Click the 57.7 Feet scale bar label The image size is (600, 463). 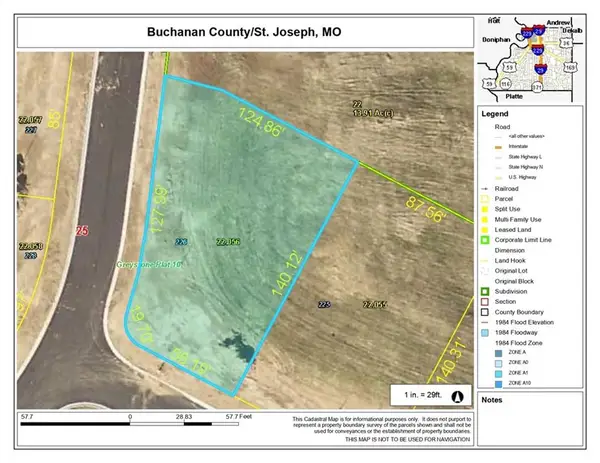point(239,416)
